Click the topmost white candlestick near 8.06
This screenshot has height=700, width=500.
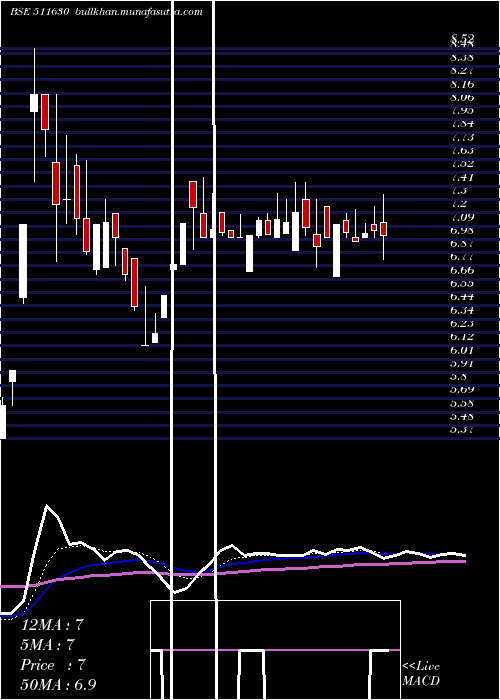pos(34,103)
